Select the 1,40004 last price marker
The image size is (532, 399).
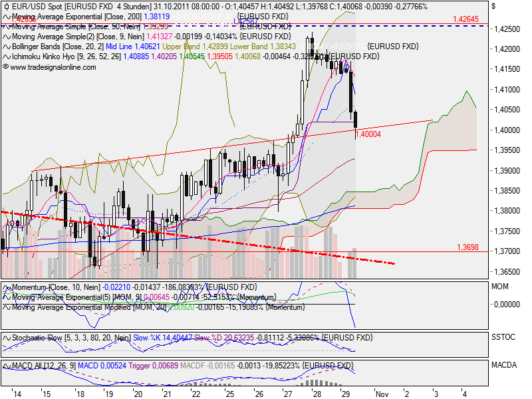point(367,133)
